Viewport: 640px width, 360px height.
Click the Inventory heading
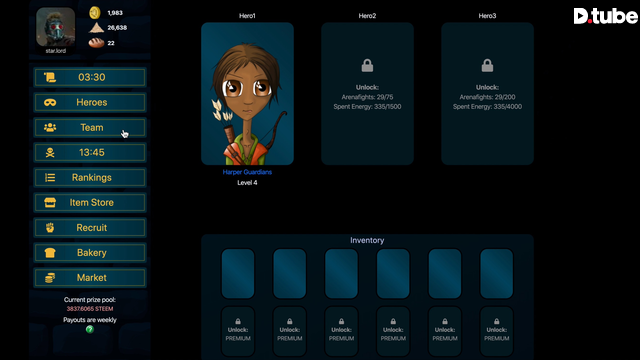[367, 240]
